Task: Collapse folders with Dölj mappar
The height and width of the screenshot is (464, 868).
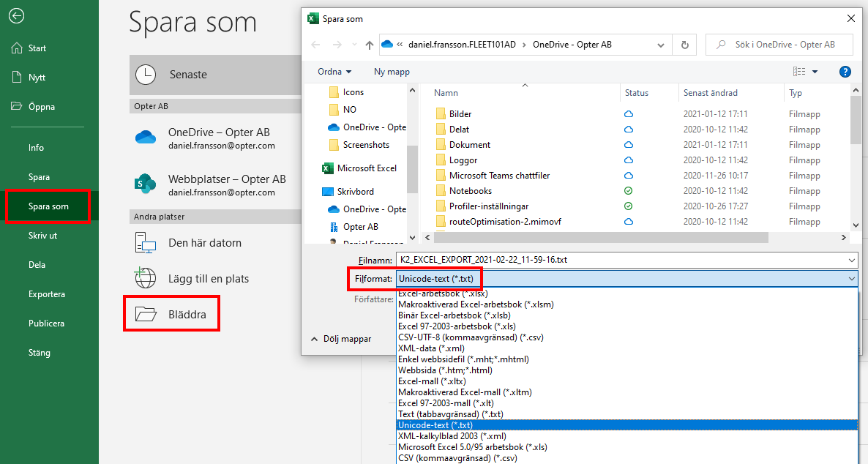Action: (340, 339)
